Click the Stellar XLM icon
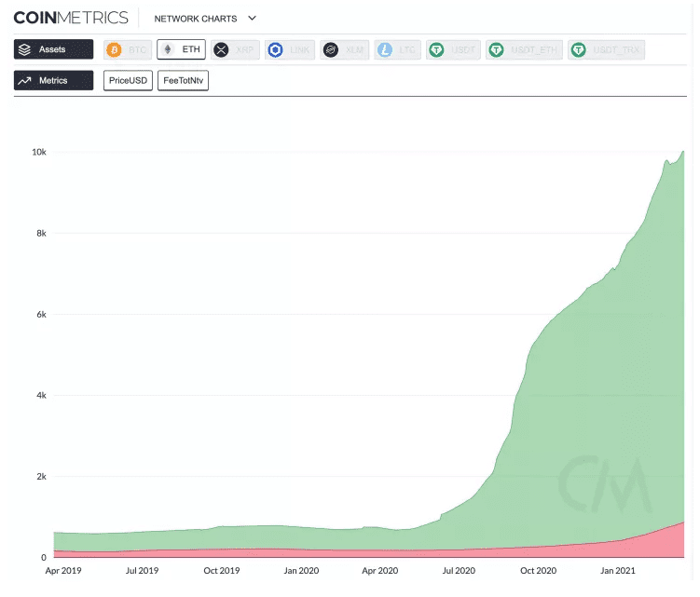This screenshot has height=597, width=700. [x=329, y=49]
